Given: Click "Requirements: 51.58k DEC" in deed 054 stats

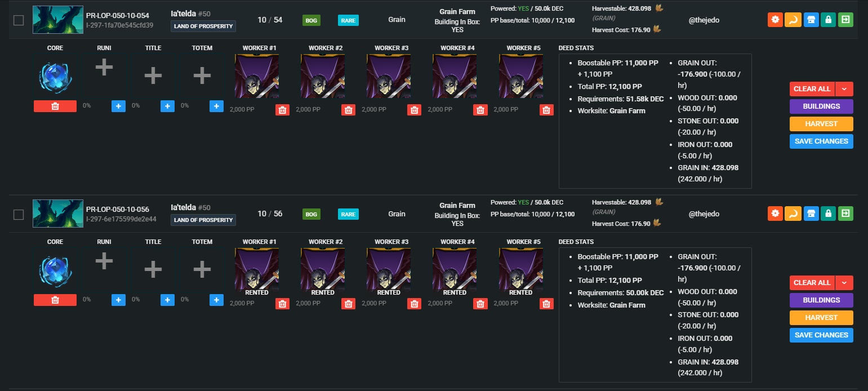Looking at the screenshot, I should pos(620,99).
